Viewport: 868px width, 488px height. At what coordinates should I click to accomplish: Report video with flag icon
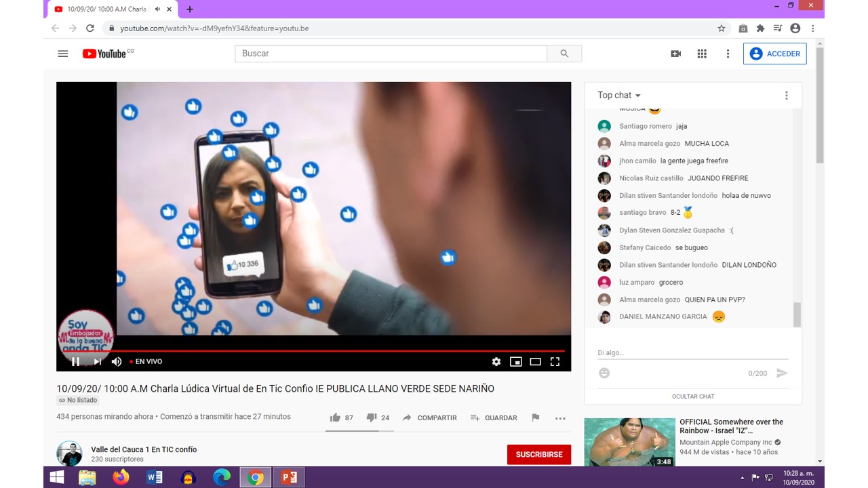coord(535,418)
